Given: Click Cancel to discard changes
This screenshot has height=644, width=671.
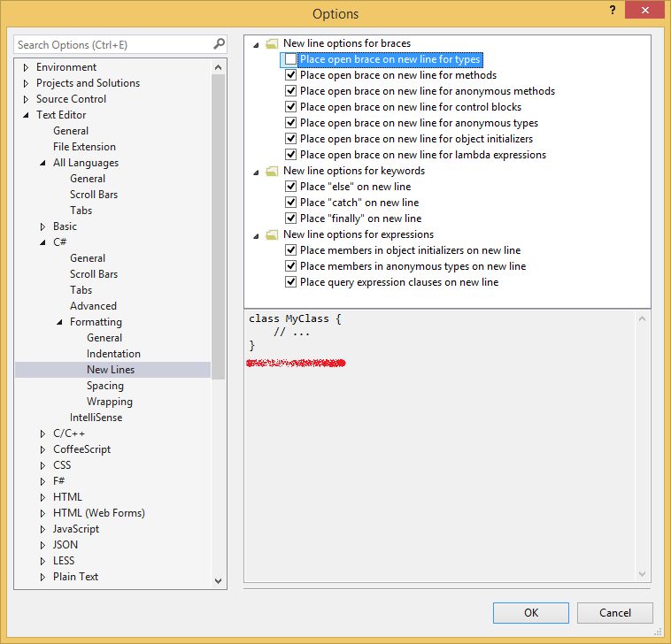Looking at the screenshot, I should (614, 613).
